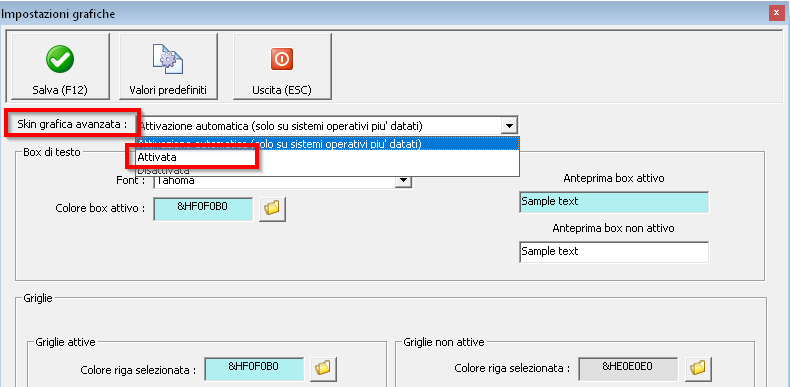790x387 pixels.
Task: Close the Impostazioni grafiche window
Action: coord(776,14)
